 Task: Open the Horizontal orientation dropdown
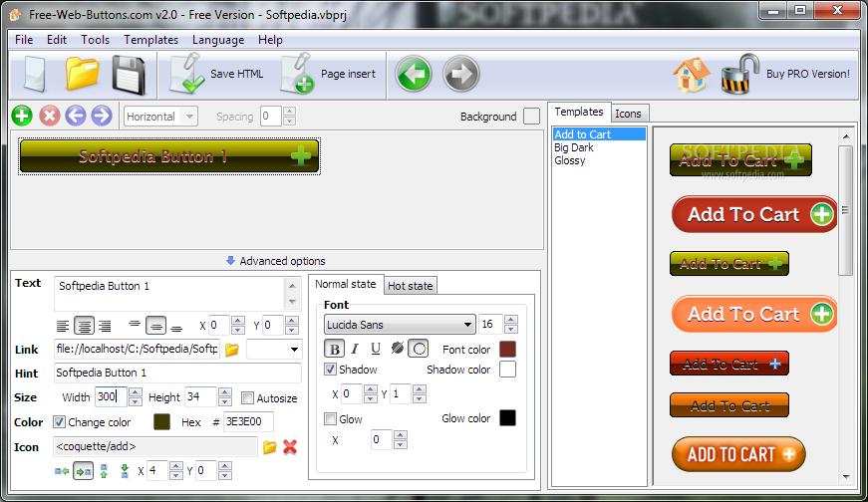tap(161, 117)
